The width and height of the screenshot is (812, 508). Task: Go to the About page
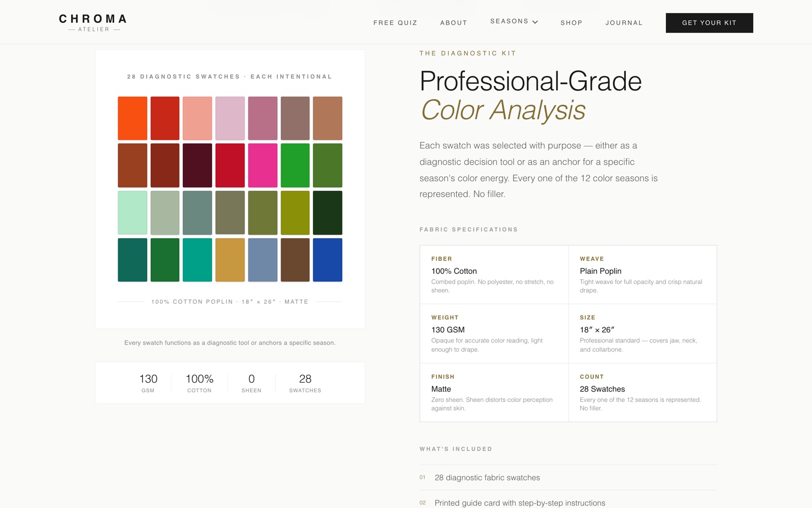[454, 23]
